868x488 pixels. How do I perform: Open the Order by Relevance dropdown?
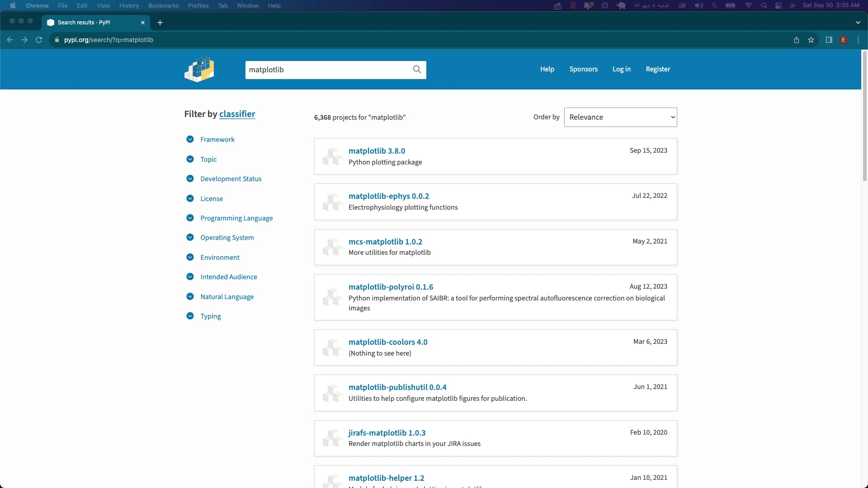pos(620,117)
